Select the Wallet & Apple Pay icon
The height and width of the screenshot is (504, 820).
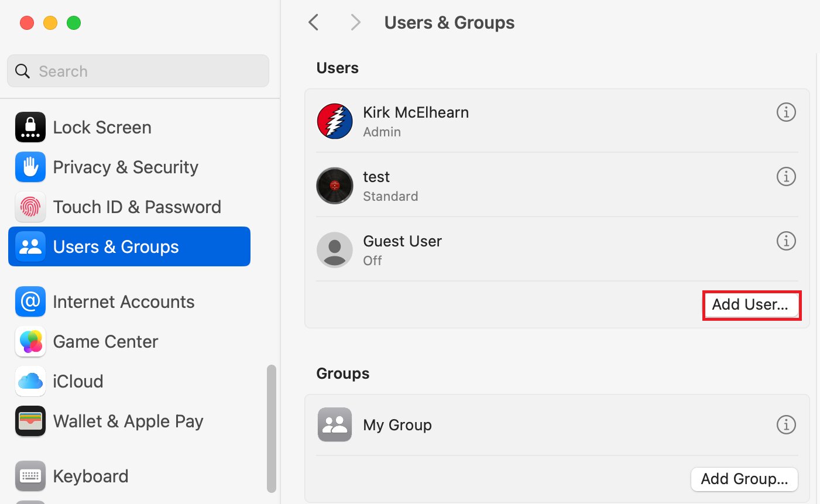[30, 421]
